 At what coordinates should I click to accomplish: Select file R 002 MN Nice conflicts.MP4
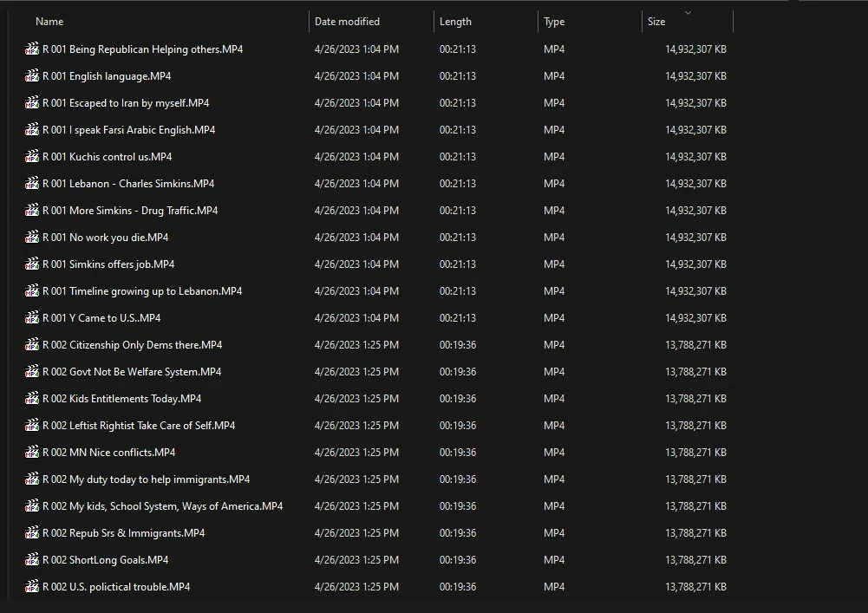pyautogui.click(x=109, y=453)
